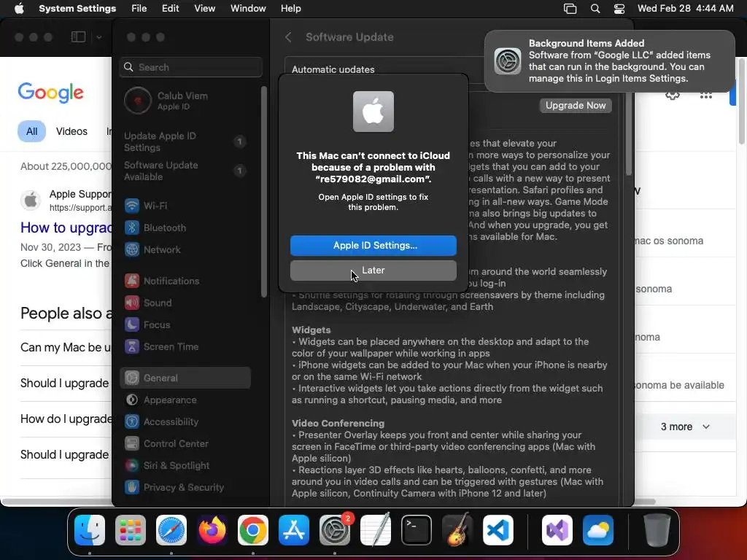
Task: Open the Help menu
Action: tap(290, 9)
